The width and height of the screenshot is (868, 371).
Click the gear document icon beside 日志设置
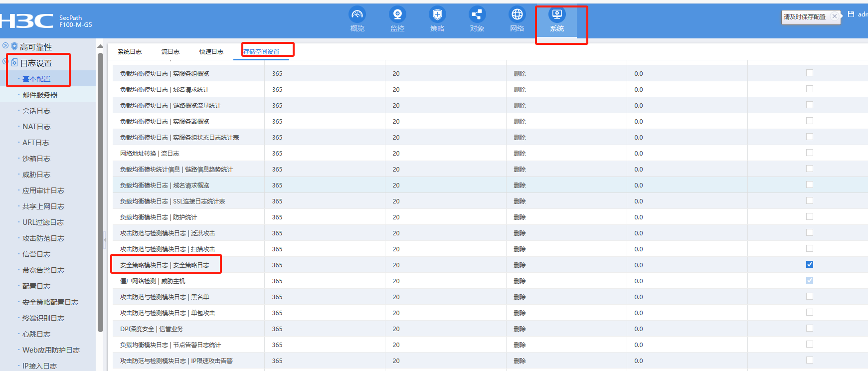(x=14, y=63)
